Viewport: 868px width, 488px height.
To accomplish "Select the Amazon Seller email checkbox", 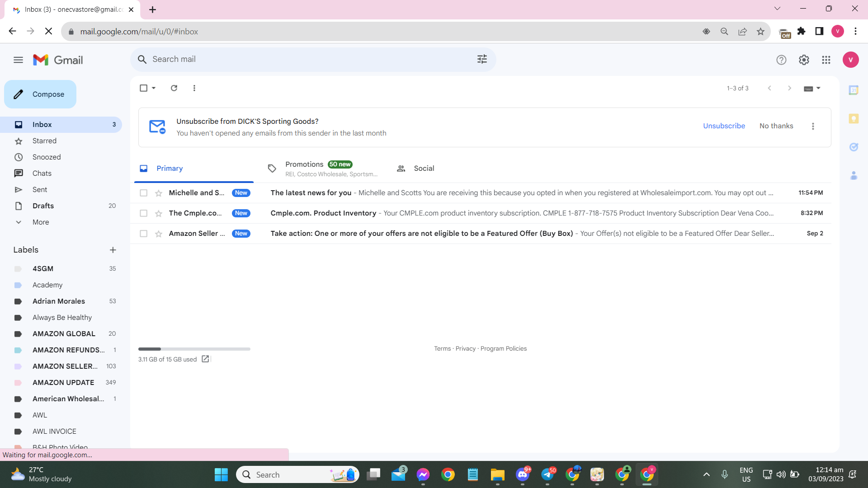I will click(143, 234).
